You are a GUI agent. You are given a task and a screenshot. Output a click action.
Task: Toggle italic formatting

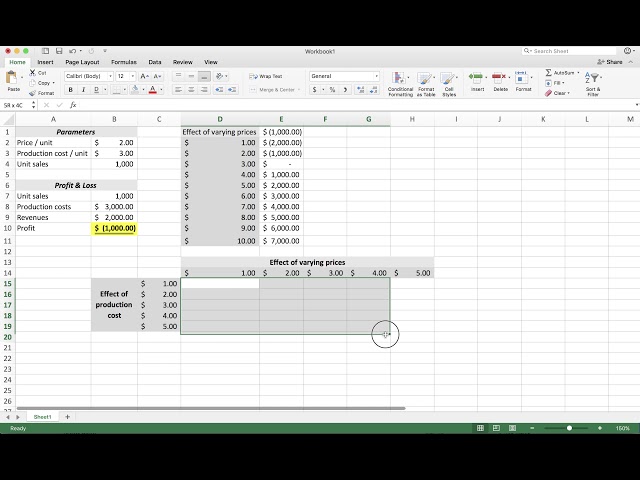[x=83, y=90]
